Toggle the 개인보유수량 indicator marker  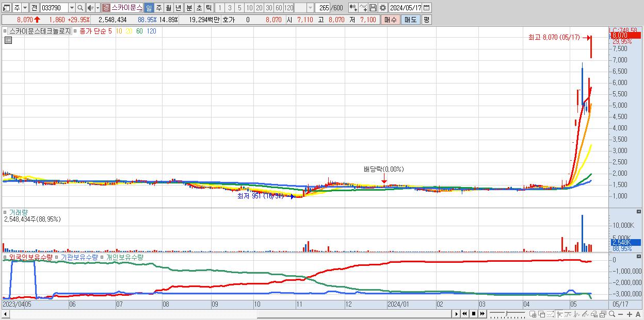coord(102,257)
